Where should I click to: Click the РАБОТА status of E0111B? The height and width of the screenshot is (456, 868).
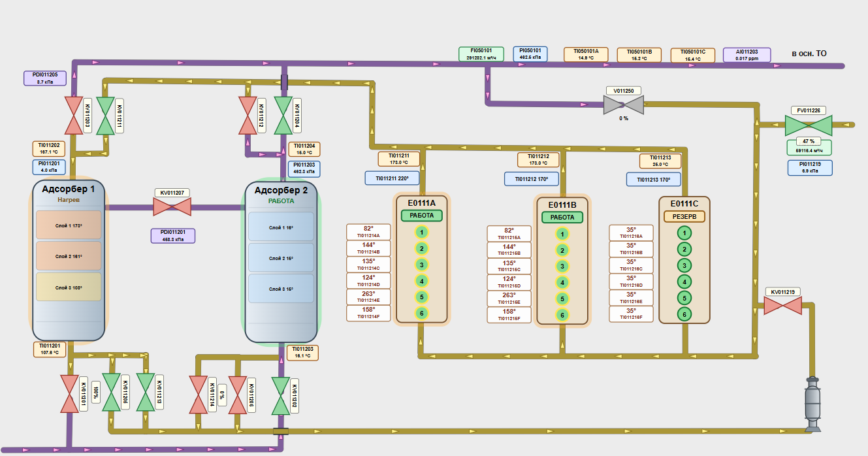tap(562, 218)
